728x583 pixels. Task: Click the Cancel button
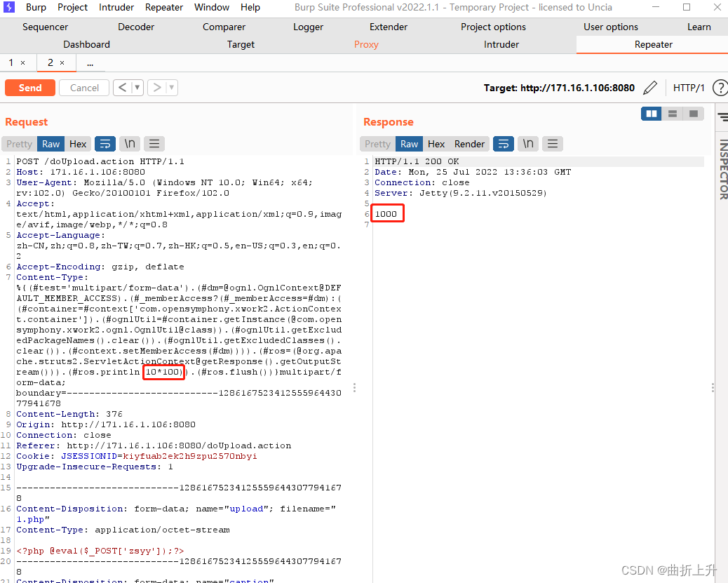tap(84, 88)
